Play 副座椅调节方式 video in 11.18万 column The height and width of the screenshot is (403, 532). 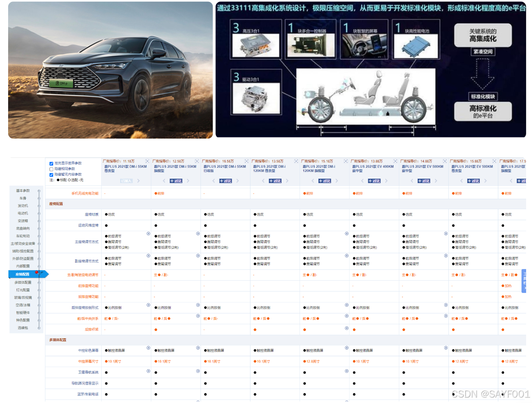pos(148,256)
